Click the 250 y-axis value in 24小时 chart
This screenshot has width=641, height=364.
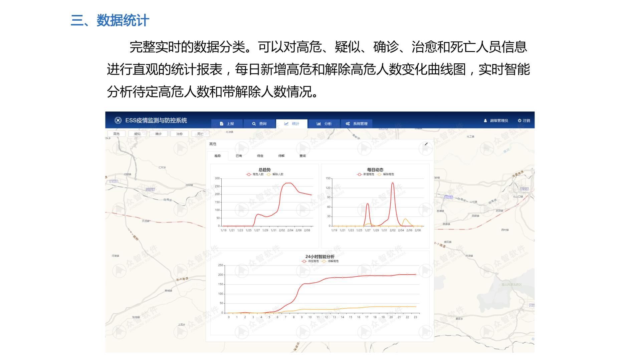220,265
